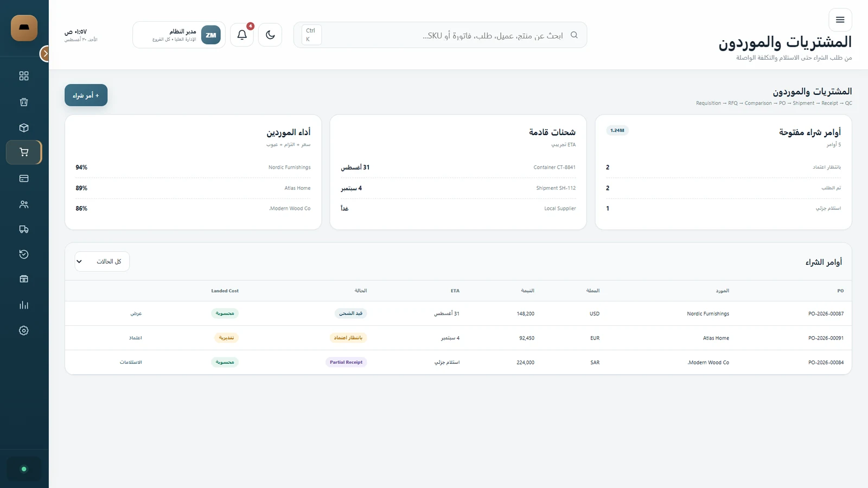Click محسوبة badge in PO-2026-00087 row
The image size is (868, 488).
click(x=225, y=313)
